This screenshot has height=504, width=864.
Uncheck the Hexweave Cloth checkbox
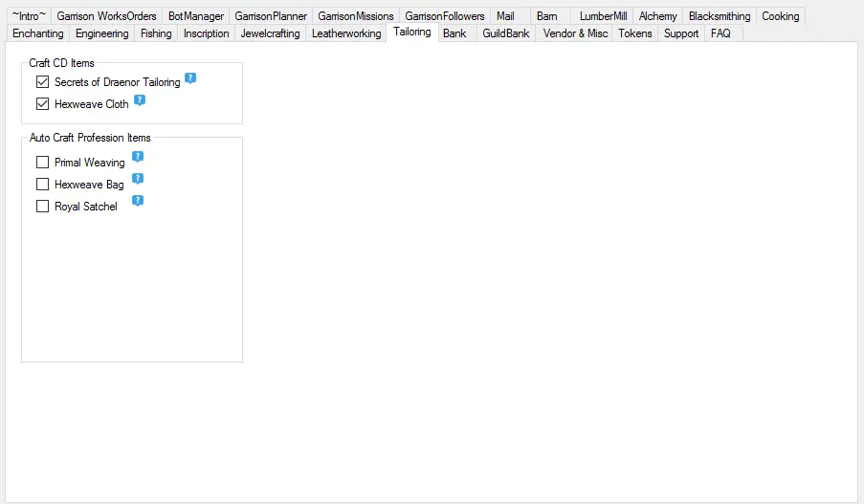tap(42, 104)
